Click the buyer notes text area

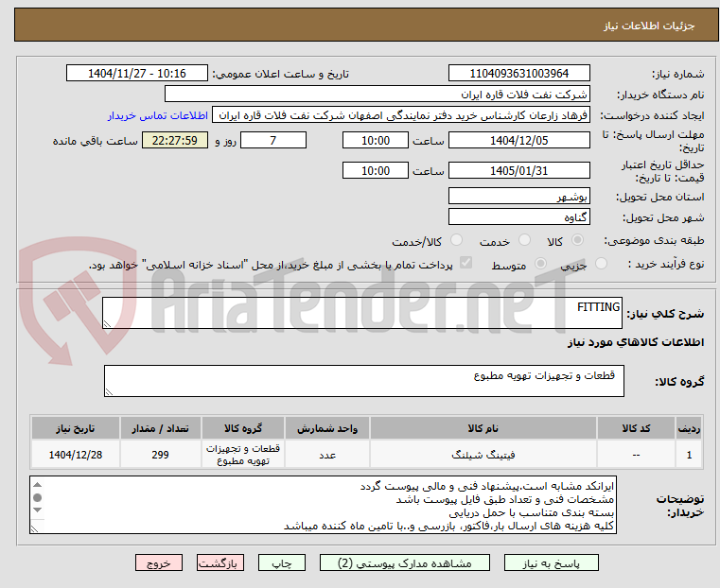coord(324,505)
